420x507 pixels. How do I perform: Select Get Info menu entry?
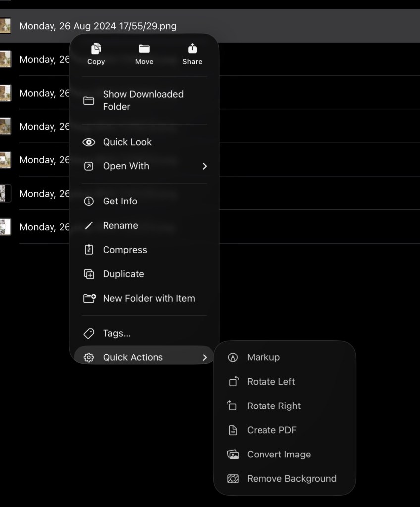coord(120,202)
